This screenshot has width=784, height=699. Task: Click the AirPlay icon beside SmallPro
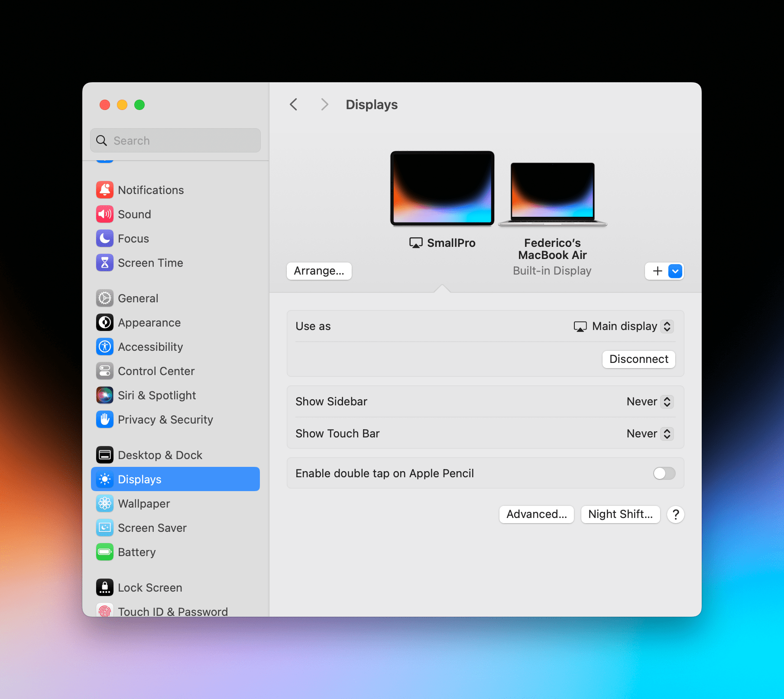416,243
